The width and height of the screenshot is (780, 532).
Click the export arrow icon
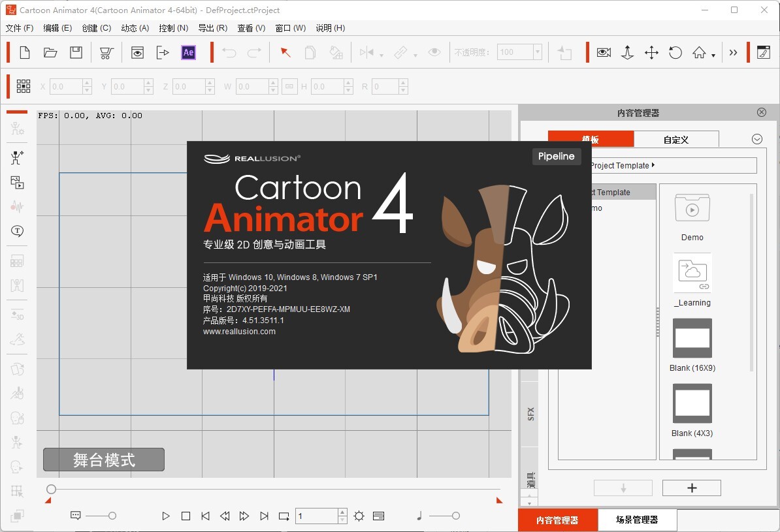tap(163, 52)
